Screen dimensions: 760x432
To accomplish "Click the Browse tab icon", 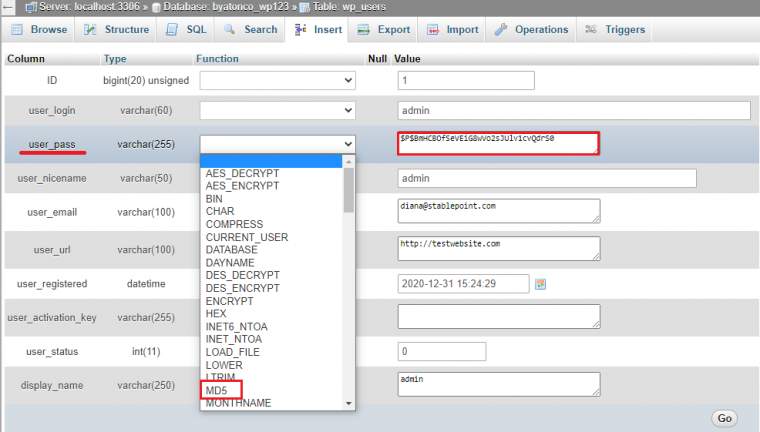I will (x=17, y=30).
